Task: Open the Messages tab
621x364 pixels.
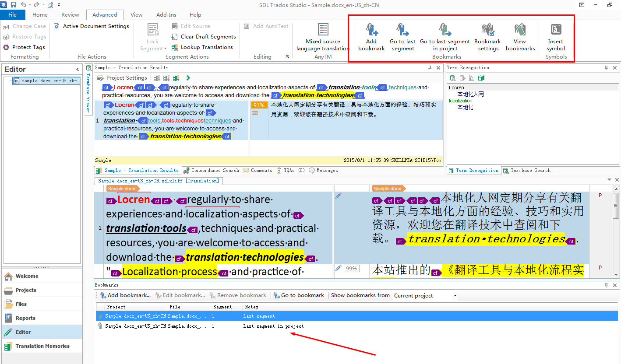Action: tap(323, 171)
